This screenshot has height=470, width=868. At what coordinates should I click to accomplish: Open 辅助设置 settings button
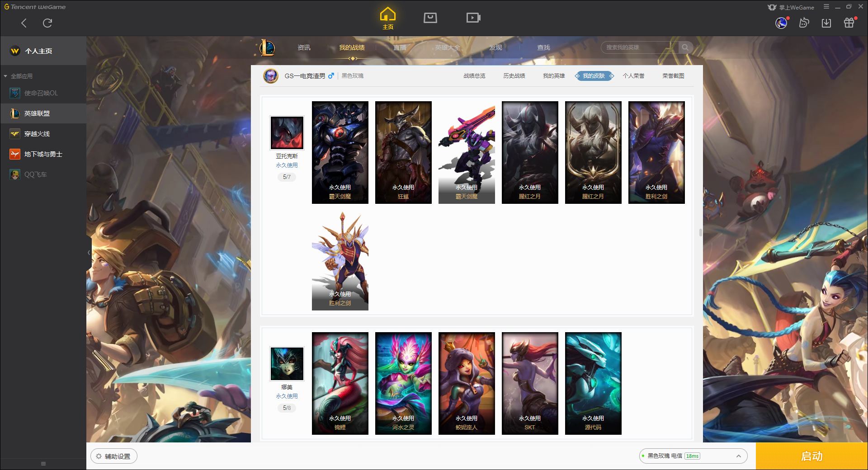(114, 456)
